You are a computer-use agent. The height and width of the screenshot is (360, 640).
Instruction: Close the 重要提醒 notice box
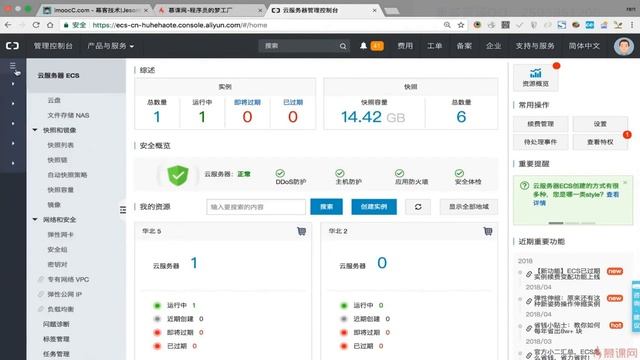click(625, 182)
